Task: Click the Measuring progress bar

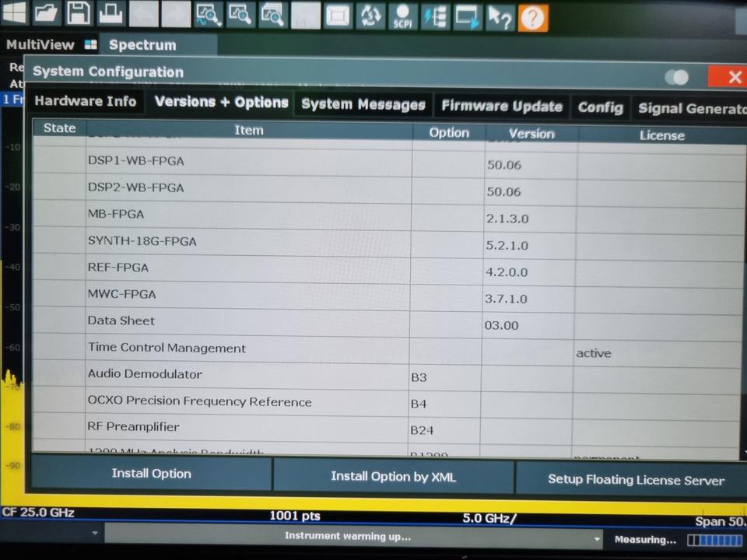Action: point(715,541)
